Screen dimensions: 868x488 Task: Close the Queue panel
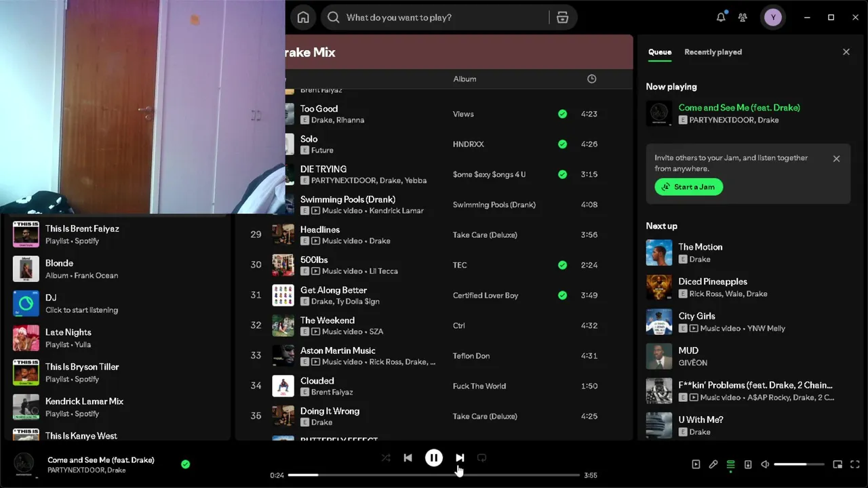[846, 52]
